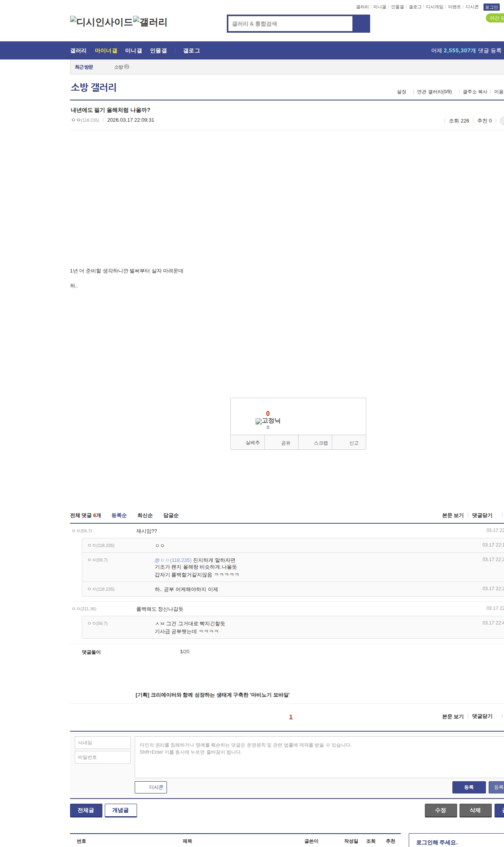Click the 고정닉 image in the recommend box
This screenshot has width=504, height=847.
[268, 421]
